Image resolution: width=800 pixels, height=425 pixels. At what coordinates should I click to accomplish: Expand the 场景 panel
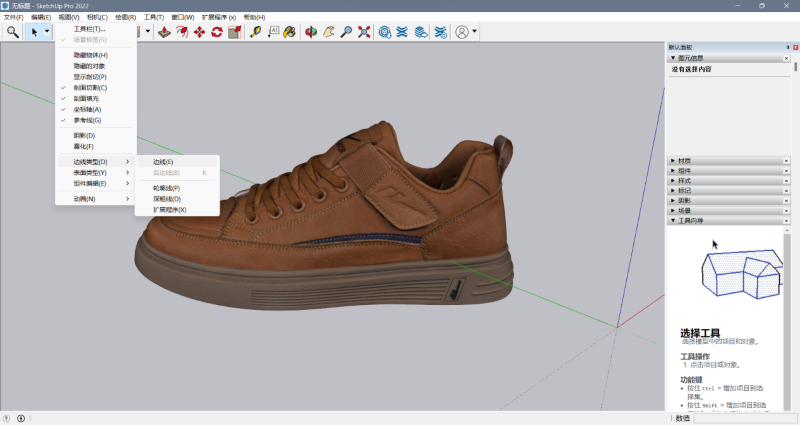tap(673, 210)
